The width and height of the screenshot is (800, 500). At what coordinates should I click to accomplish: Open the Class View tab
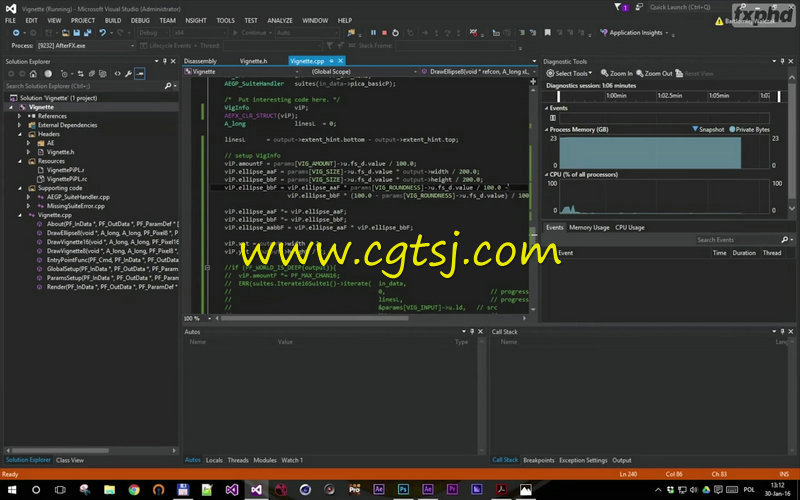(70, 460)
